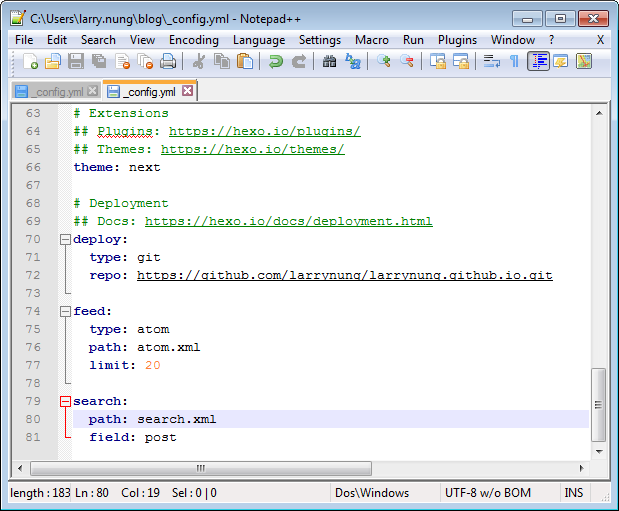Click line number 72 in margin
619x511 pixels.
[x=33, y=275]
